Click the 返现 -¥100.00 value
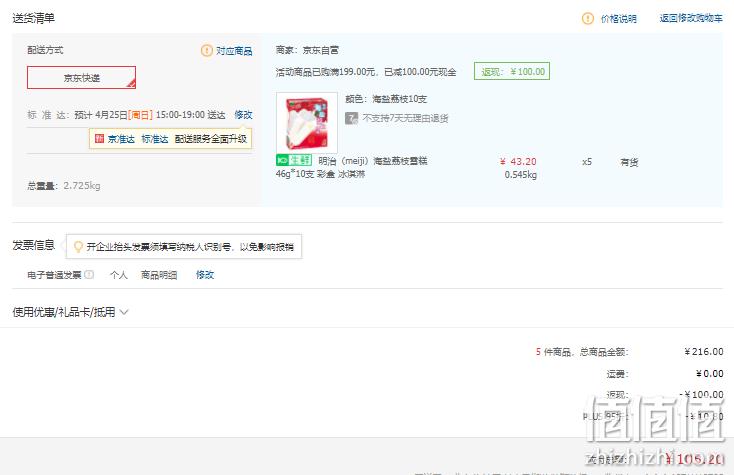Image resolution: width=734 pixels, height=475 pixels. [701, 395]
